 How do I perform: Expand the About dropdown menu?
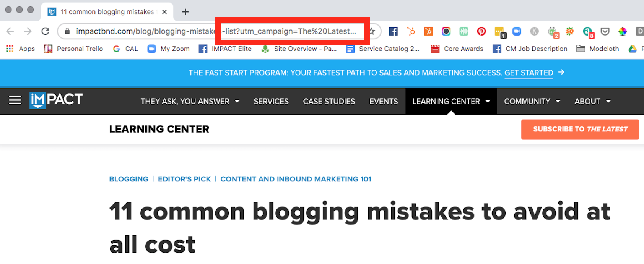pyautogui.click(x=592, y=101)
